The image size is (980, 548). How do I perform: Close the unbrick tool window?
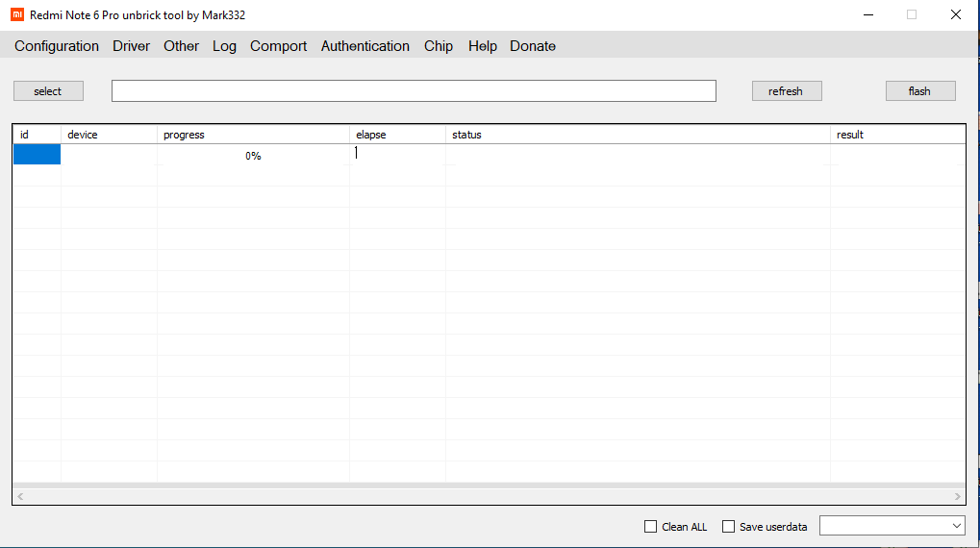click(x=956, y=14)
